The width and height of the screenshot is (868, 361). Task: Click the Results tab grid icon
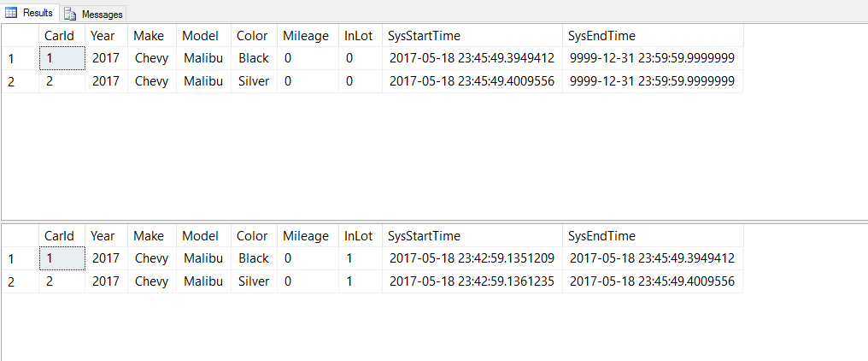tap(11, 13)
